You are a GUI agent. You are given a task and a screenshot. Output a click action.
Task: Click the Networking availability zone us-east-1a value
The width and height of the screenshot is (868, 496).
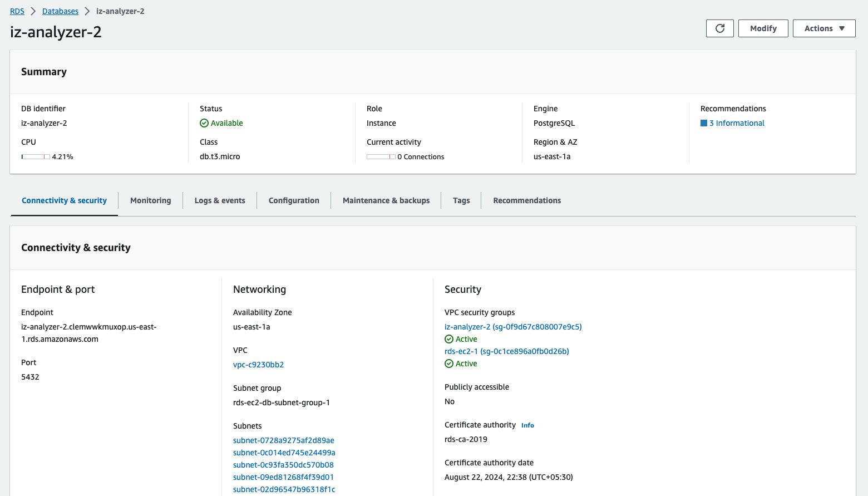point(251,327)
